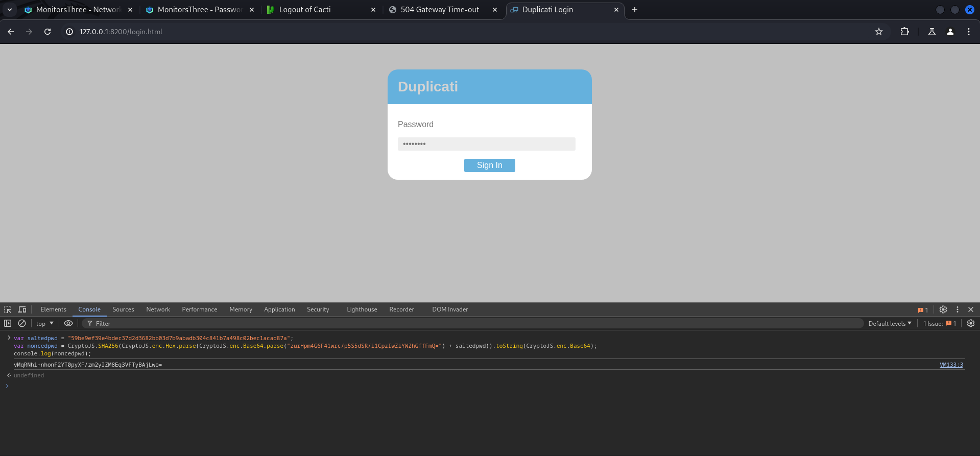Viewport: 980px width, 456px height.
Task: Bookmark this page with the star icon
Action: tap(879, 32)
